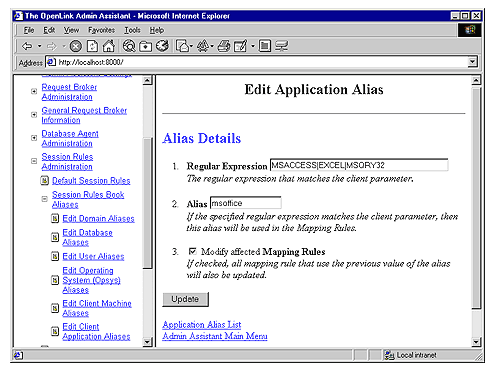This screenshot has height=373, width=494.
Task: Collapse Session Rules Administration tree node
Action: click(x=34, y=161)
